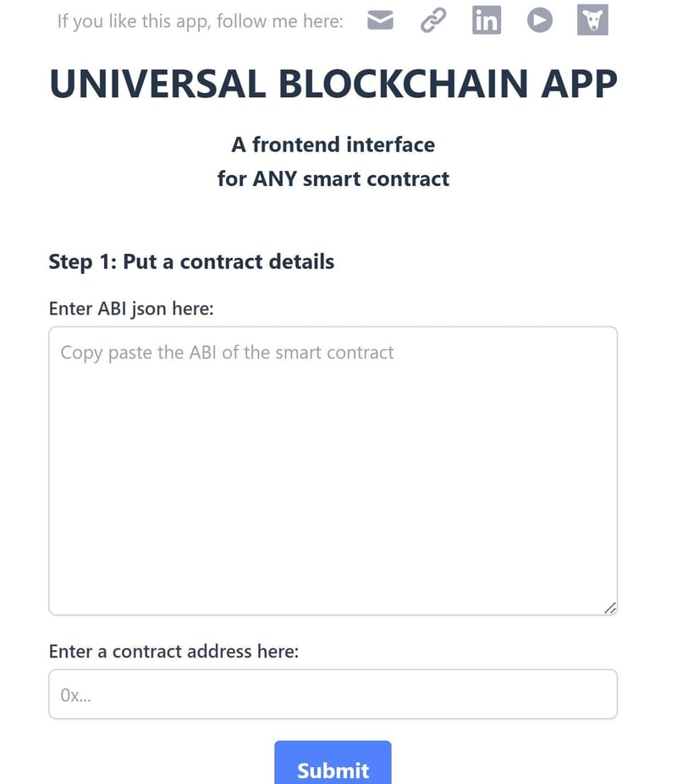Open the LinkedIn icon
The height and width of the screenshot is (784, 677).
(x=487, y=20)
